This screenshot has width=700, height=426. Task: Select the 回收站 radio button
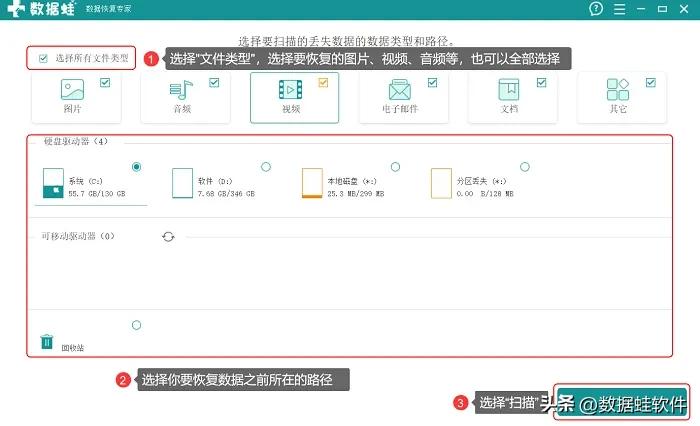[136, 325]
